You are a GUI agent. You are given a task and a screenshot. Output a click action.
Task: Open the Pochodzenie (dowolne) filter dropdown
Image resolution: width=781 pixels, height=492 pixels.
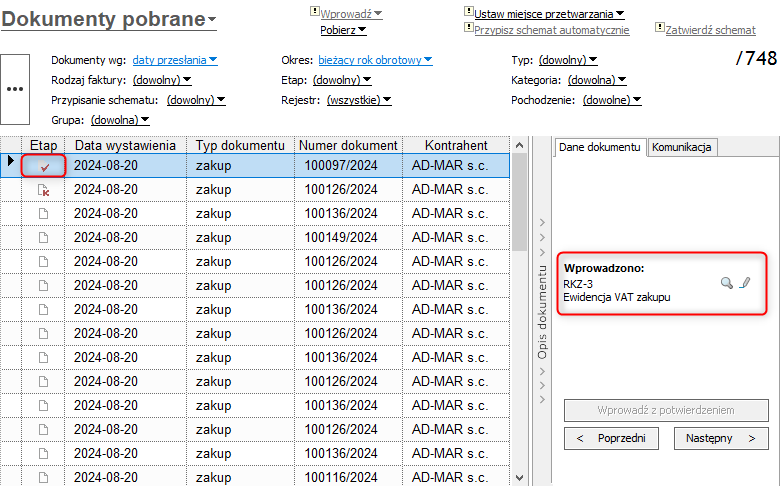(x=612, y=100)
